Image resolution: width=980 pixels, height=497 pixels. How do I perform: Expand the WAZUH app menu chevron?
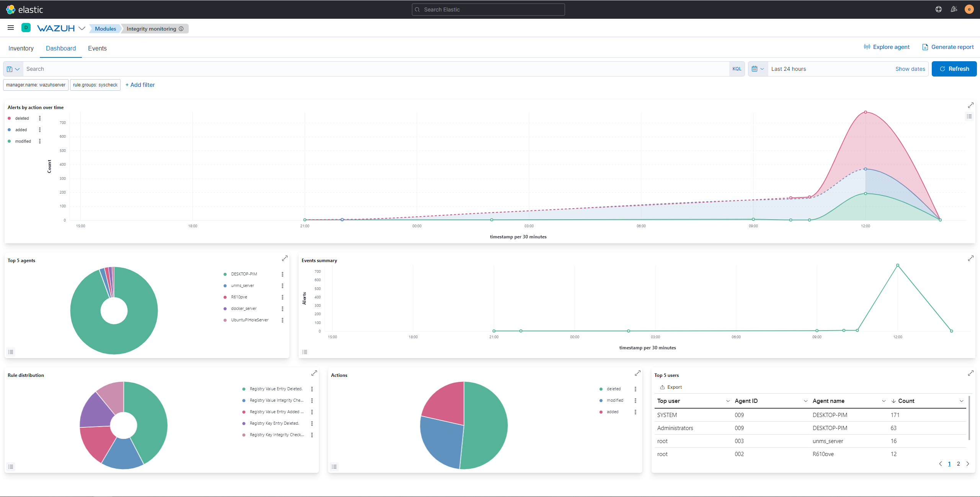(82, 28)
